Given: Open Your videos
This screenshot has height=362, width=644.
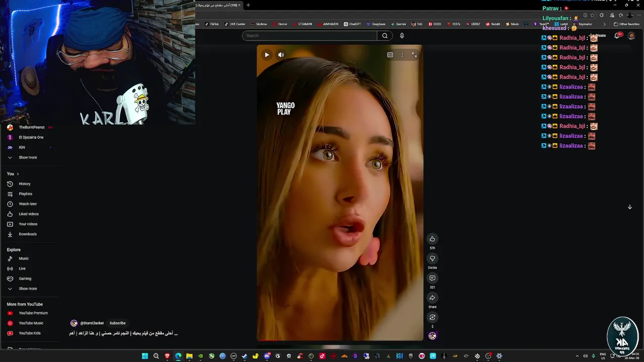Looking at the screenshot, I should coord(29,224).
